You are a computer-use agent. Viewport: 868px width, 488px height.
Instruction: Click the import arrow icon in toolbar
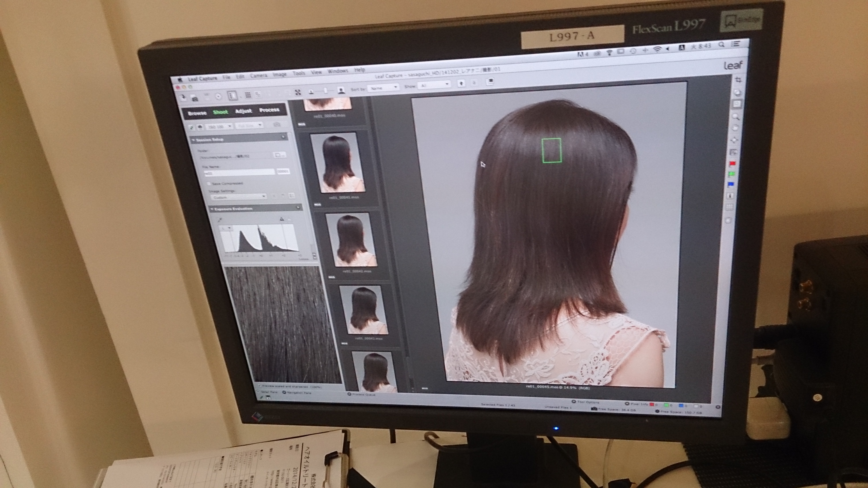184,98
